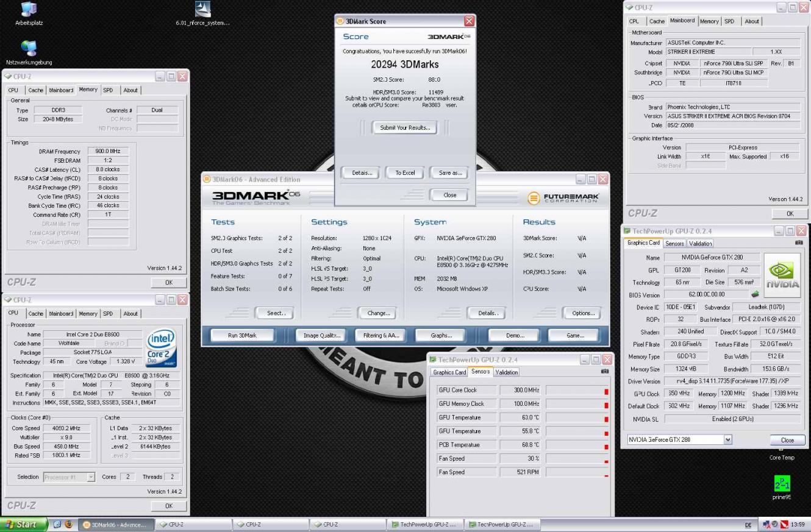The width and height of the screenshot is (811, 532).
Task: Open Validation tab in the GPU-Z Sensors window
Action: click(x=506, y=372)
